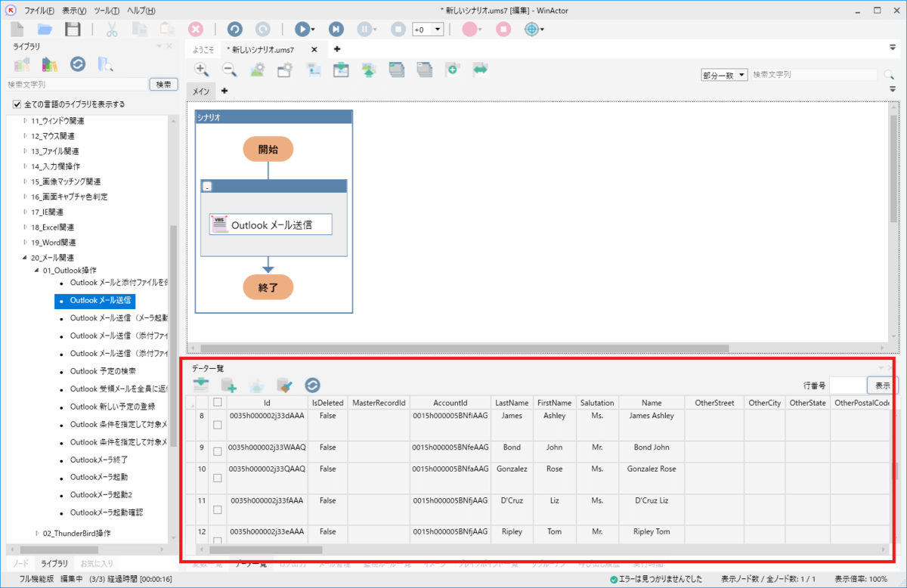Open the ツール(T) menu
The height and width of the screenshot is (588, 907).
[x=107, y=11]
